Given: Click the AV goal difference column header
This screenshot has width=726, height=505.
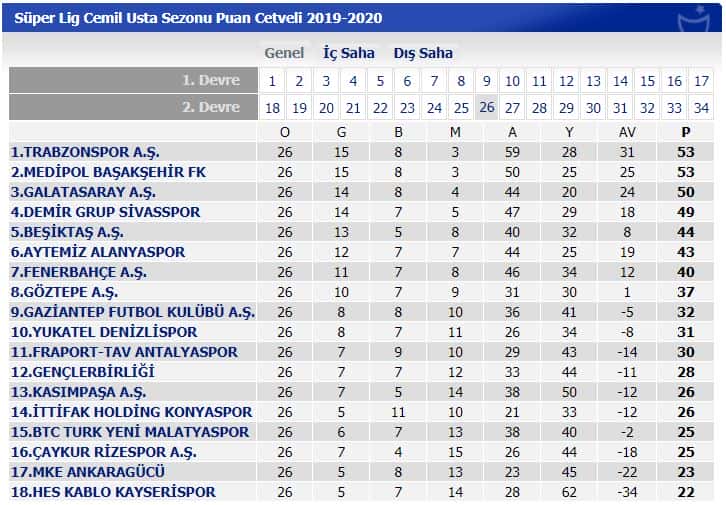Looking at the screenshot, I should 627,132.
